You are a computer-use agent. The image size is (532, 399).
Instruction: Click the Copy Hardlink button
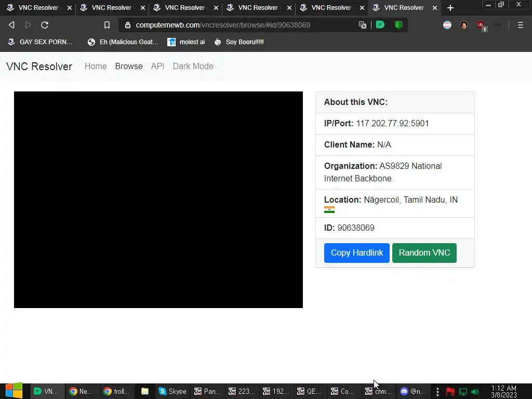coord(356,253)
